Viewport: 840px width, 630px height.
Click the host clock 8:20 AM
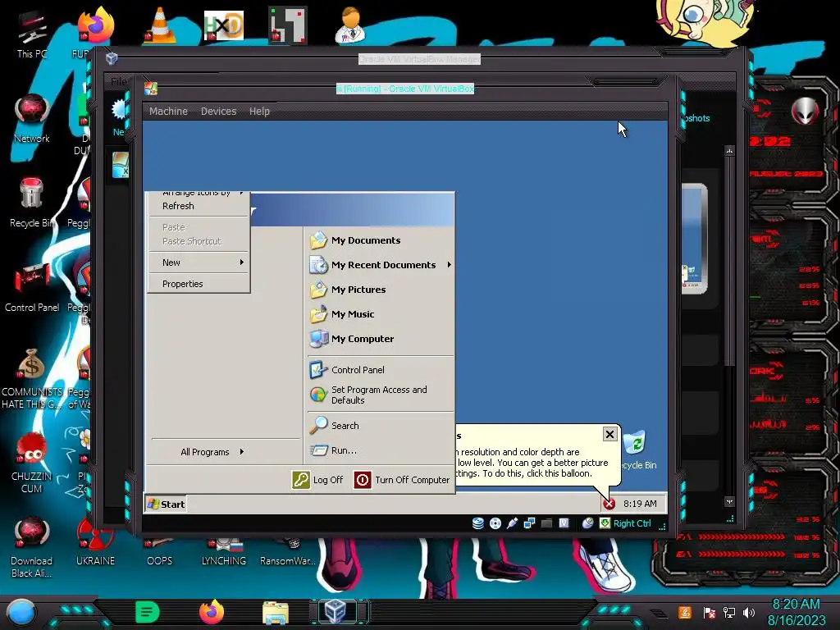tap(796, 605)
